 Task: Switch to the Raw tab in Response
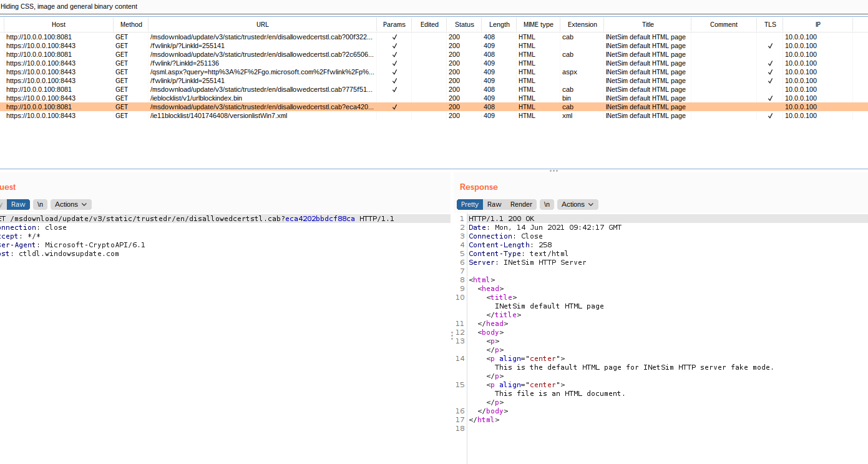coord(494,204)
